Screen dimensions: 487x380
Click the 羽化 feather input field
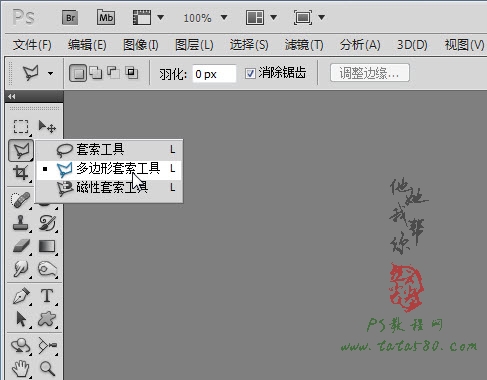point(214,74)
